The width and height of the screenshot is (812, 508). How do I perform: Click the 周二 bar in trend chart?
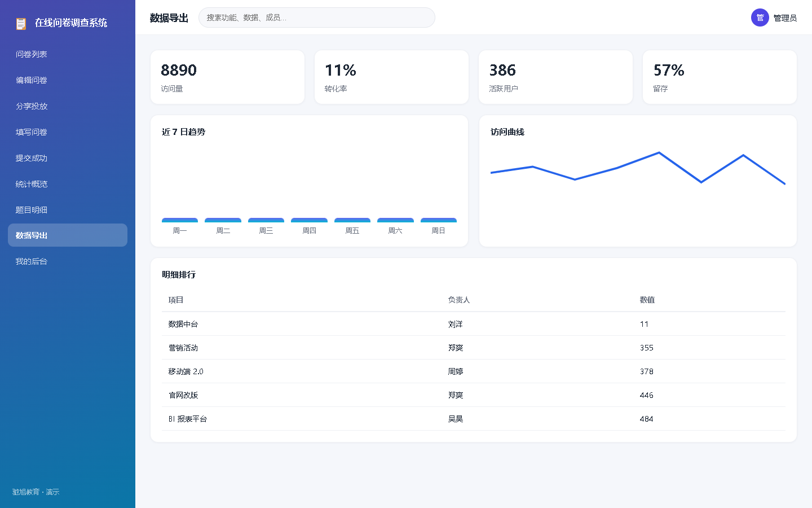click(223, 220)
